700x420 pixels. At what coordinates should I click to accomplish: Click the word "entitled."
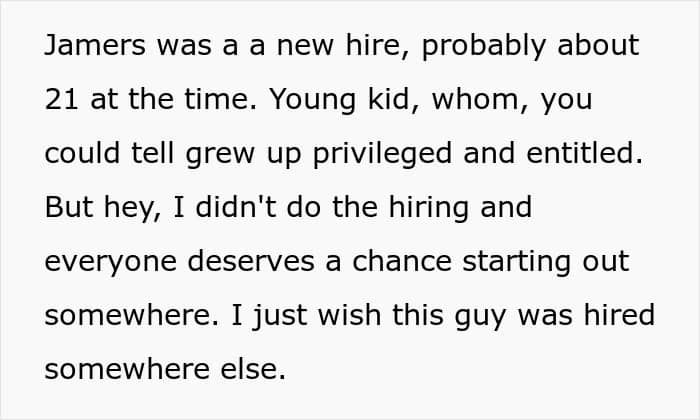(x=584, y=153)
